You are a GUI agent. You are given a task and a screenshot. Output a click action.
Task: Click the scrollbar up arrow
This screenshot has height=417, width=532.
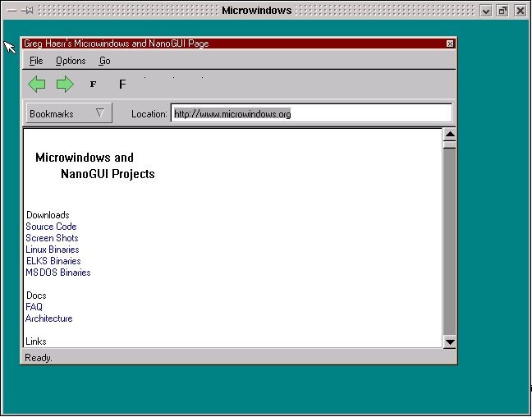(450, 135)
